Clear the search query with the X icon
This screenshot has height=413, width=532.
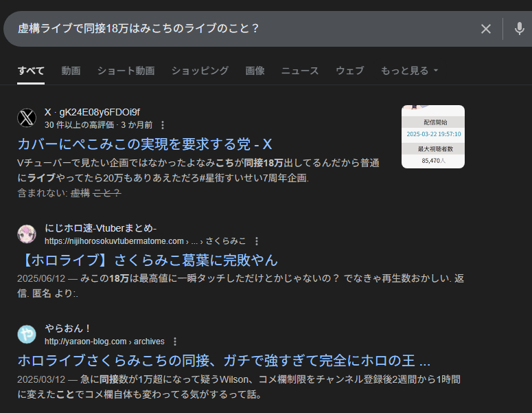coord(486,29)
